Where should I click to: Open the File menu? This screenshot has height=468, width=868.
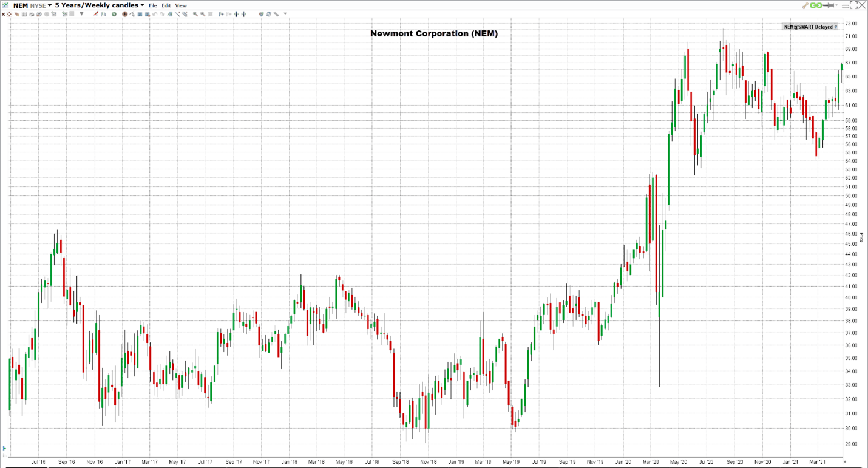click(x=153, y=5)
